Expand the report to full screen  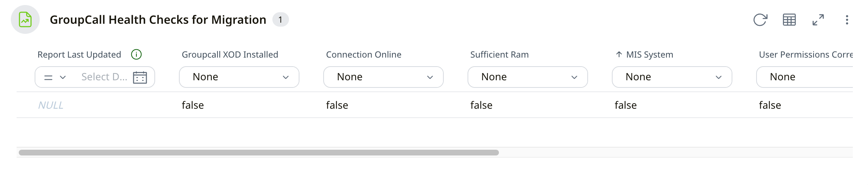pyautogui.click(x=818, y=20)
